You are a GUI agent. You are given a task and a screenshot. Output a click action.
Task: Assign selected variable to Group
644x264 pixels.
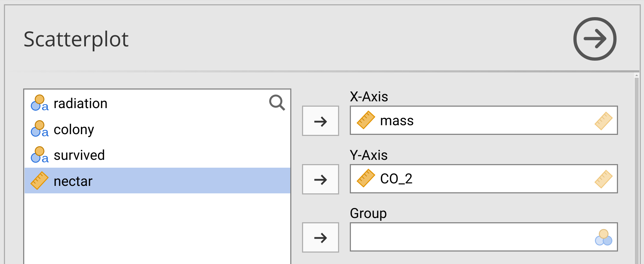[x=320, y=238]
